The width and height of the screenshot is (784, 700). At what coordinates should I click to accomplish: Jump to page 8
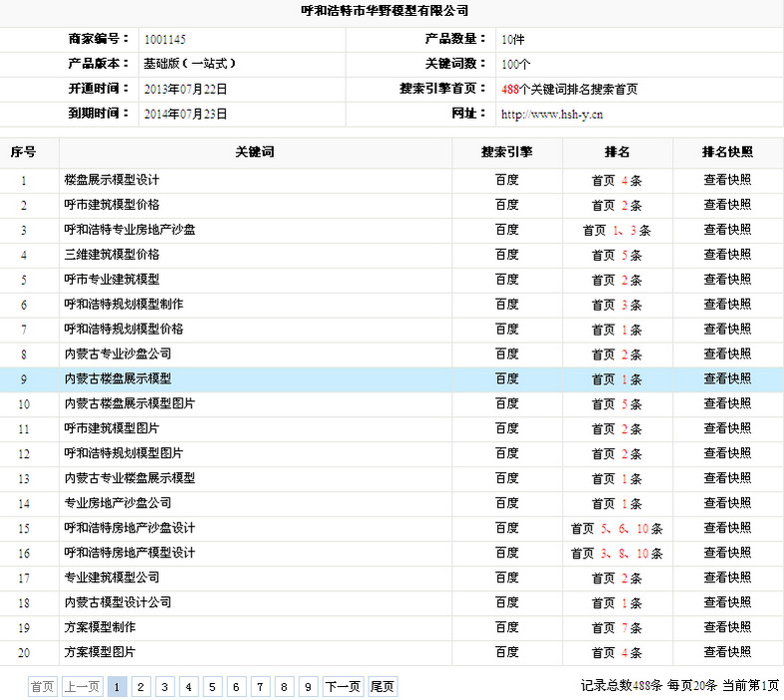[284, 686]
